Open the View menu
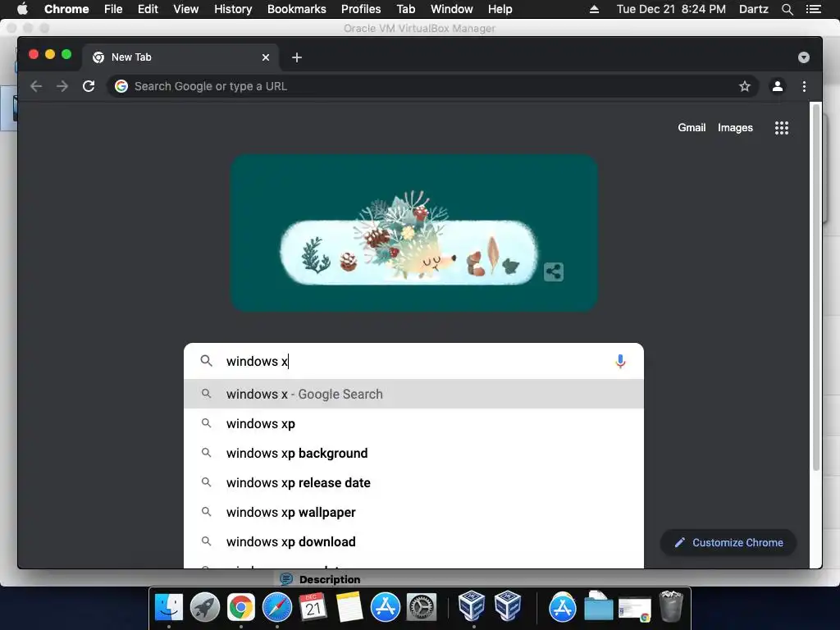 pyautogui.click(x=186, y=9)
